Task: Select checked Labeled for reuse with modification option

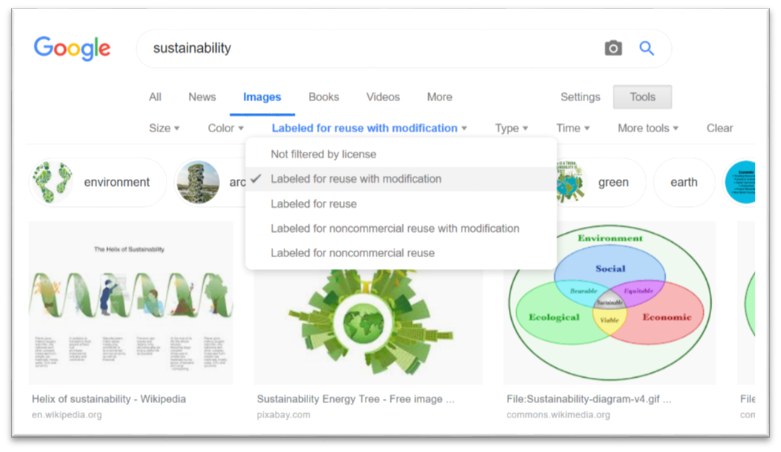Action: click(401, 179)
